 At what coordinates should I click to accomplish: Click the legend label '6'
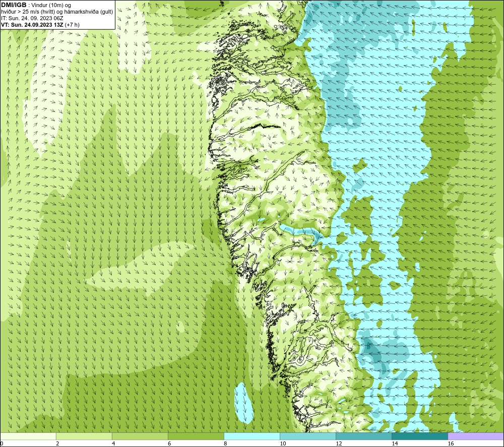pos(169,443)
